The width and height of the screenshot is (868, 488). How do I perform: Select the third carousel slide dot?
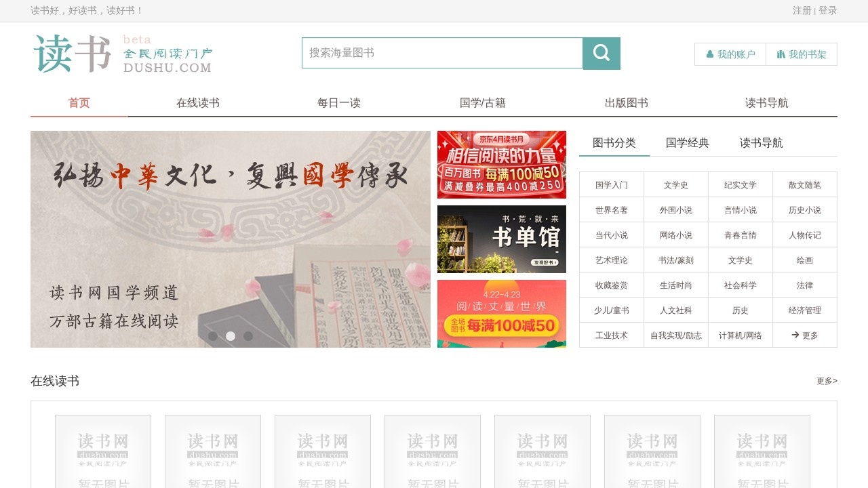pyautogui.click(x=248, y=336)
